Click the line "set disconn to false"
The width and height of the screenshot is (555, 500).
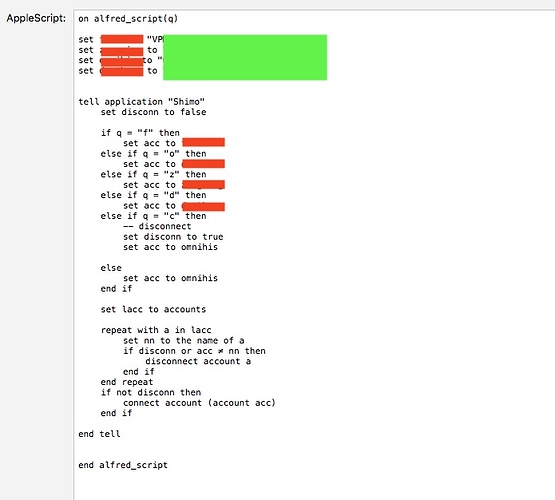click(153, 112)
